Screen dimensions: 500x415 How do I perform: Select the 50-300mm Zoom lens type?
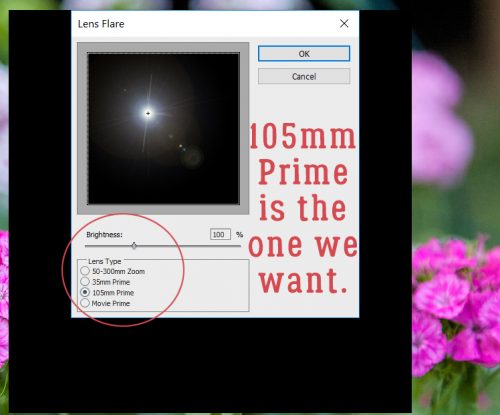click(x=85, y=271)
